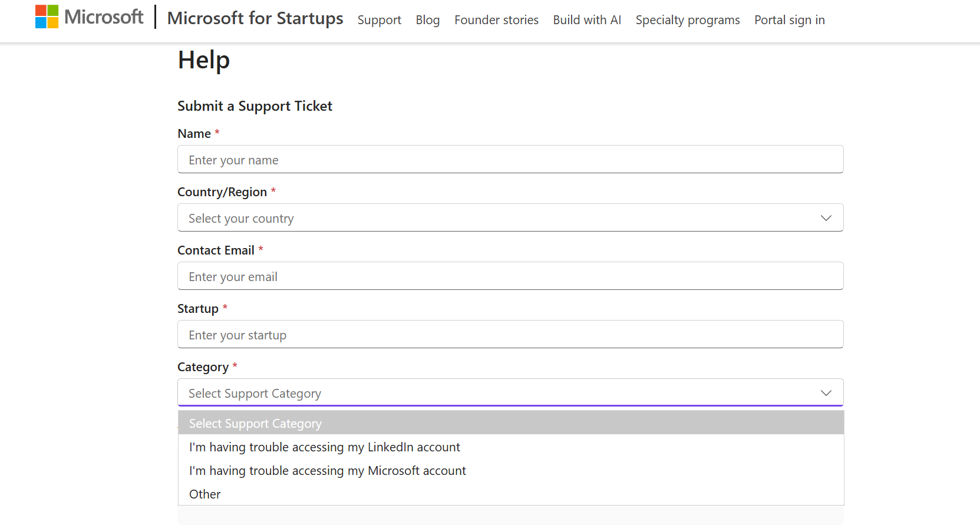
Task: Click the Microsoft logo
Action: [89, 16]
